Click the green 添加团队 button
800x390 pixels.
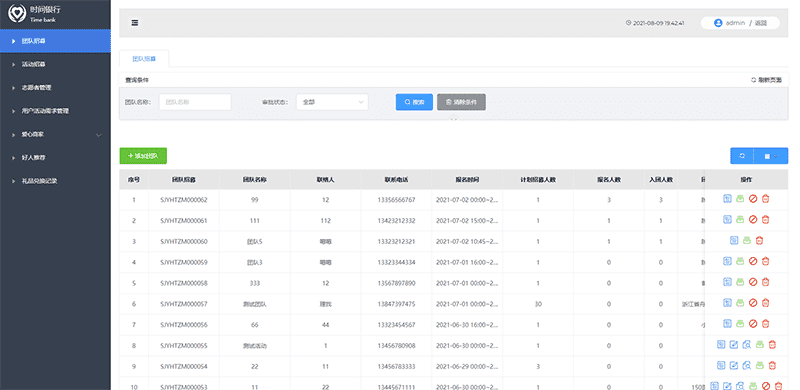(x=143, y=156)
